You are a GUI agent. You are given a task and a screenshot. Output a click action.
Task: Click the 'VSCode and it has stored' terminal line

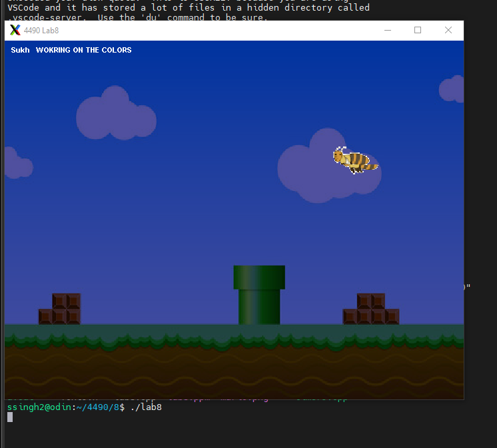click(189, 7)
